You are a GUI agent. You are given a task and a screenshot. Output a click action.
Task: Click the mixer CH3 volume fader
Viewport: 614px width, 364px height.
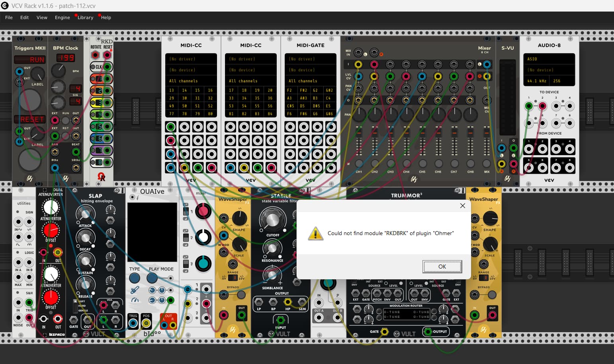[391, 132]
